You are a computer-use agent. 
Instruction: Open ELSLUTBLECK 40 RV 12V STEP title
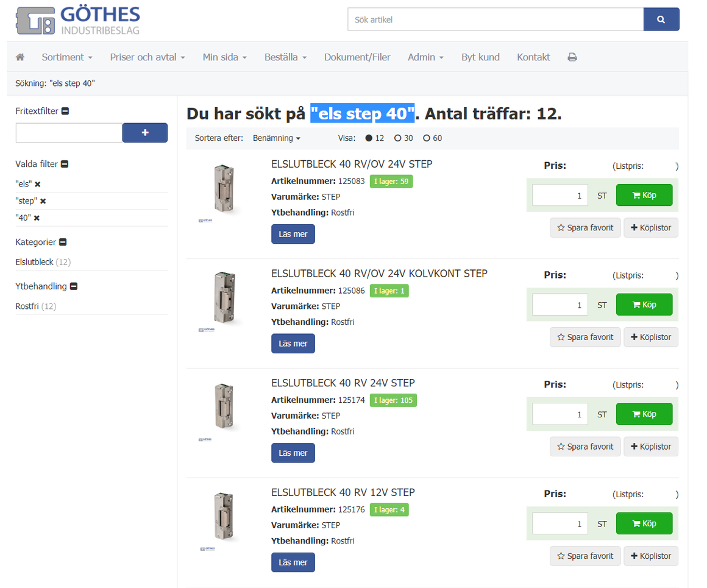point(343,492)
